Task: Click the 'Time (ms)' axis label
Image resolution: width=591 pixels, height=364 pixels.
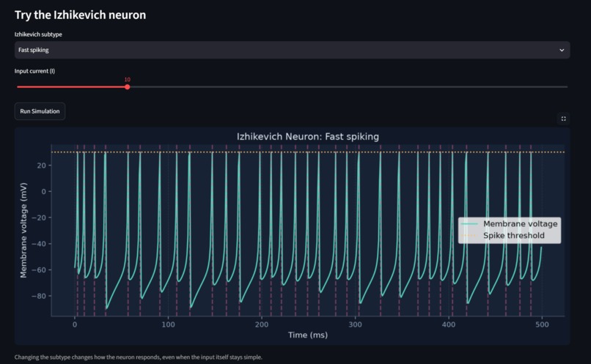Action: (307, 335)
